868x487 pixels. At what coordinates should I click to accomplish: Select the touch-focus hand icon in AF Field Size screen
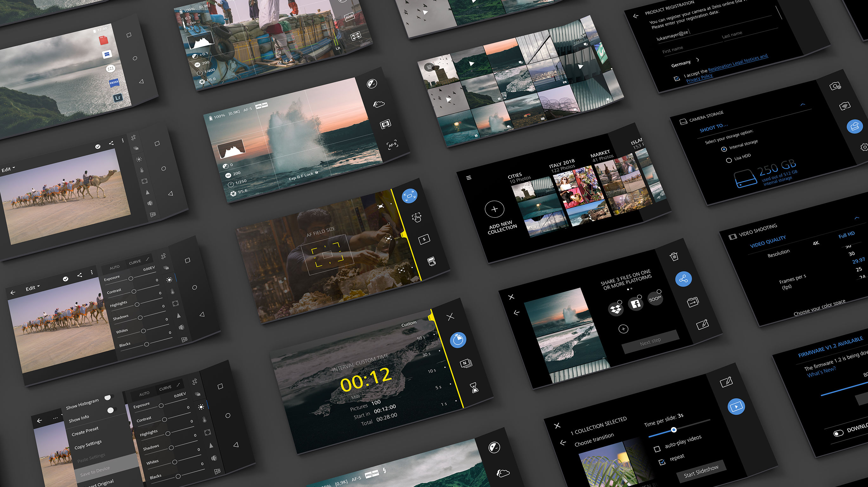pos(417,218)
